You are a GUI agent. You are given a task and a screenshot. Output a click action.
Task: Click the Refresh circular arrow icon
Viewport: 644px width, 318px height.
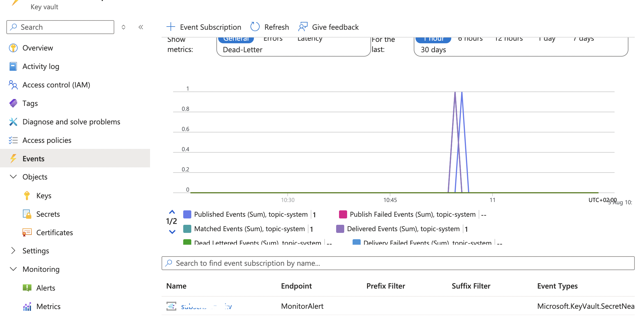[255, 27]
